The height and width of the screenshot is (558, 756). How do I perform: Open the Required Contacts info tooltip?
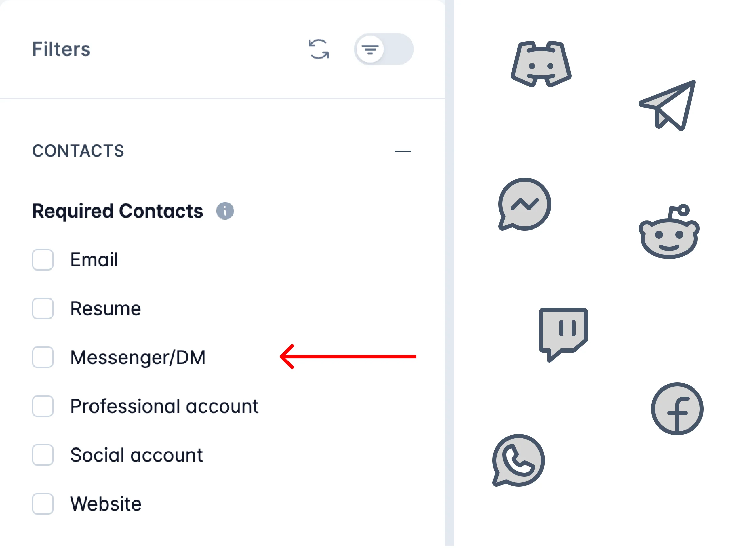(x=225, y=211)
